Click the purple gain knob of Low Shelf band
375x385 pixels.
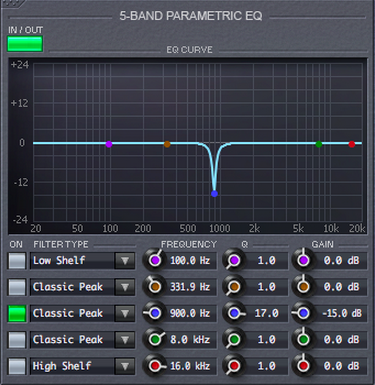point(303,260)
